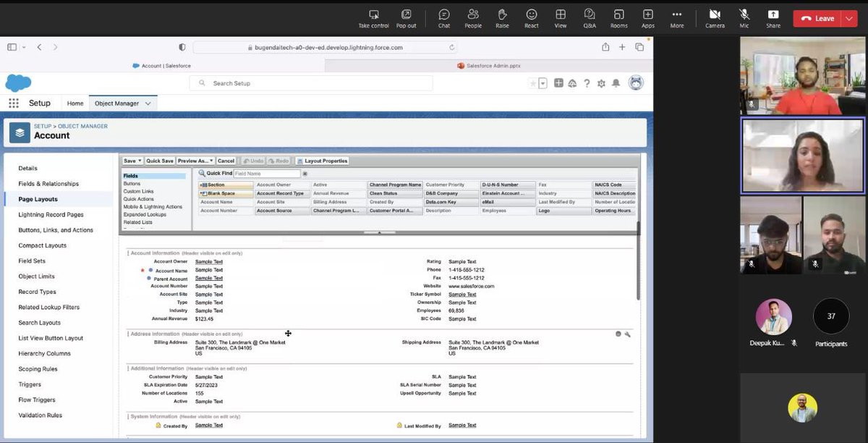This screenshot has width=868, height=443.
Task: Open the user profile avatar
Action: coord(636,83)
